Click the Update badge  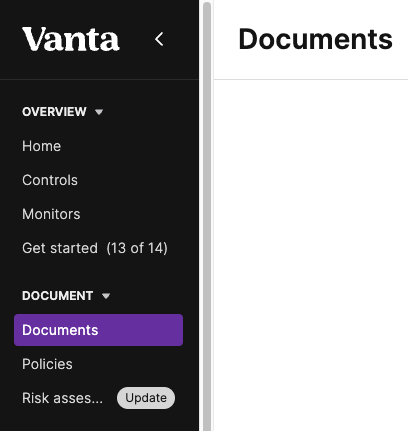[x=146, y=398]
